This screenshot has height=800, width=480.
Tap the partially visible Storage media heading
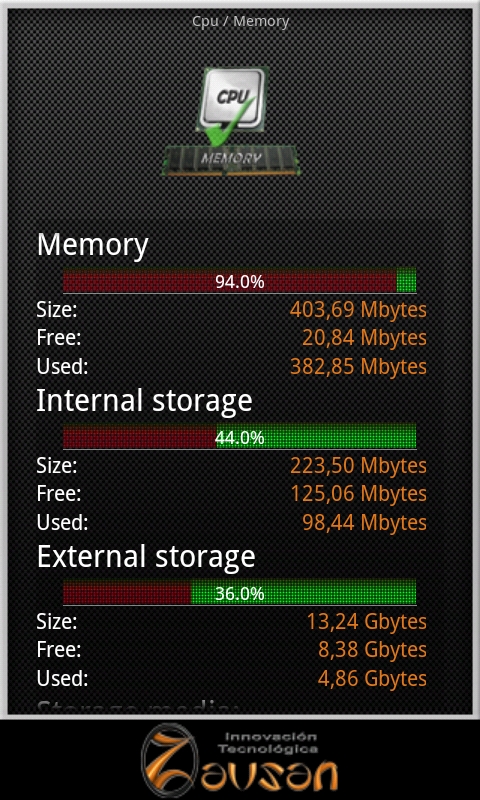(138, 706)
